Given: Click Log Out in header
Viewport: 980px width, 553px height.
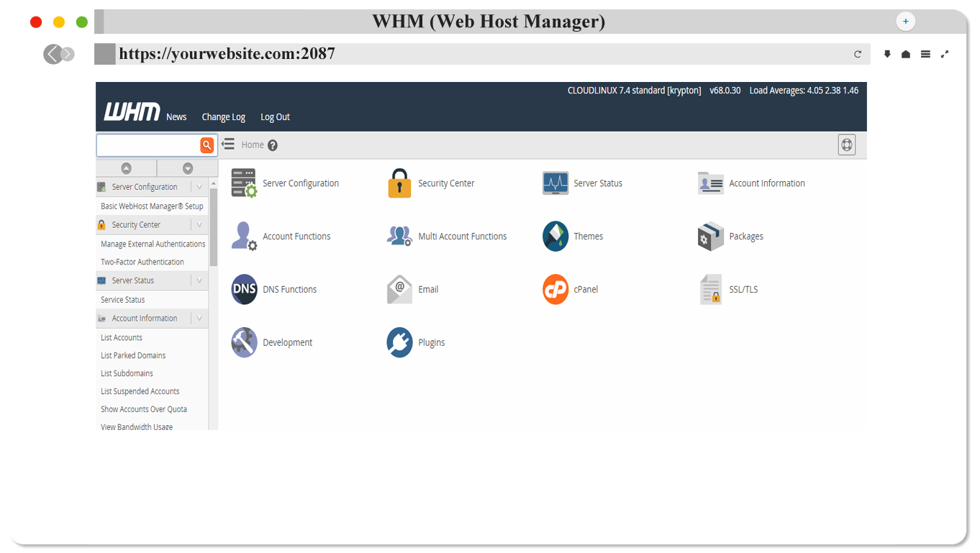Looking at the screenshot, I should [x=276, y=117].
